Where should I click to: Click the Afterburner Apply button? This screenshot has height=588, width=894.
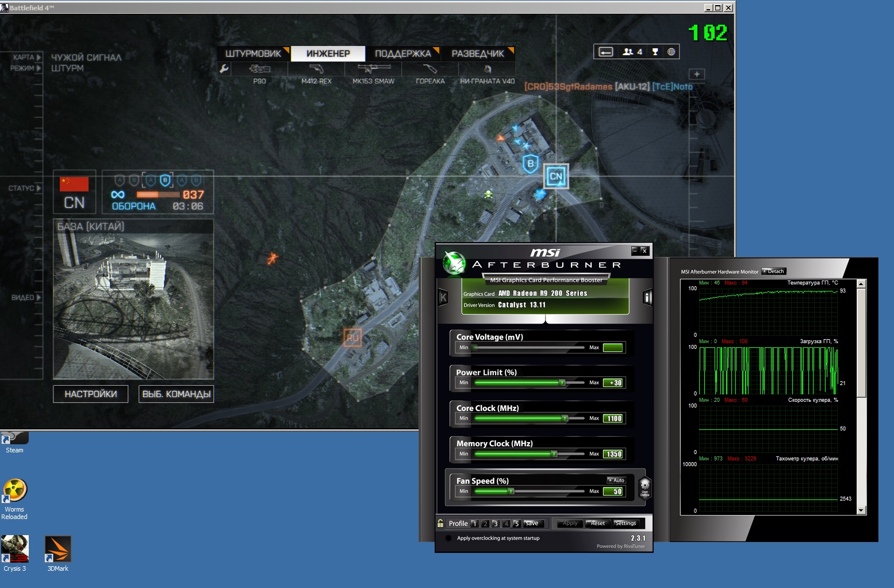569,524
